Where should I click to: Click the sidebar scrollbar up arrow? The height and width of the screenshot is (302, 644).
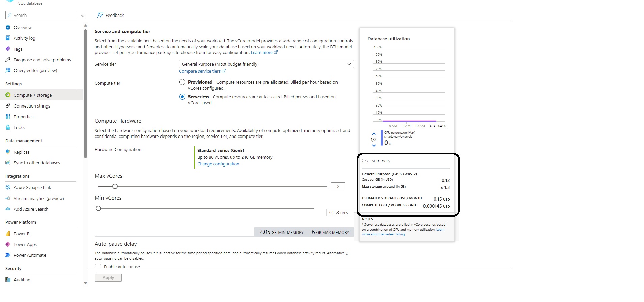click(85, 25)
